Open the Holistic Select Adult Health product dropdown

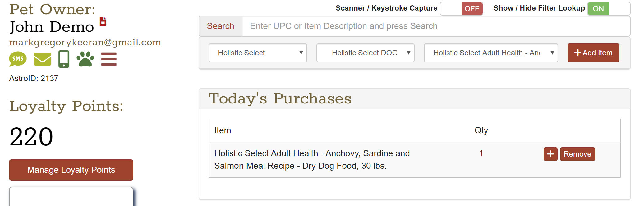491,53
